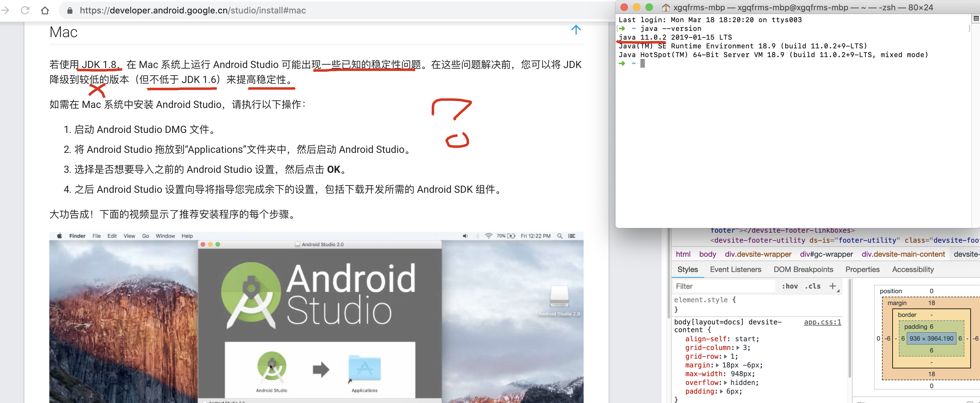This screenshot has width=980, height=403.
Task: Add new style rule with plus icon
Action: click(x=832, y=286)
